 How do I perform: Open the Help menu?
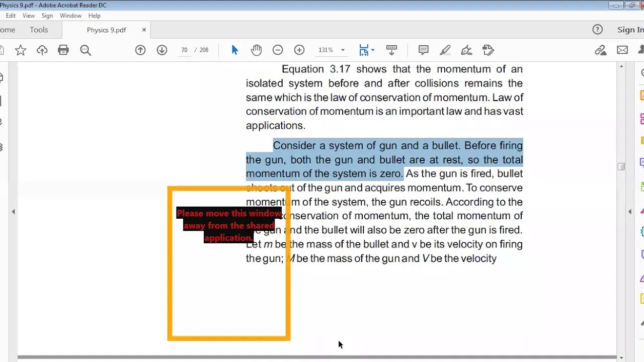pyautogui.click(x=95, y=16)
